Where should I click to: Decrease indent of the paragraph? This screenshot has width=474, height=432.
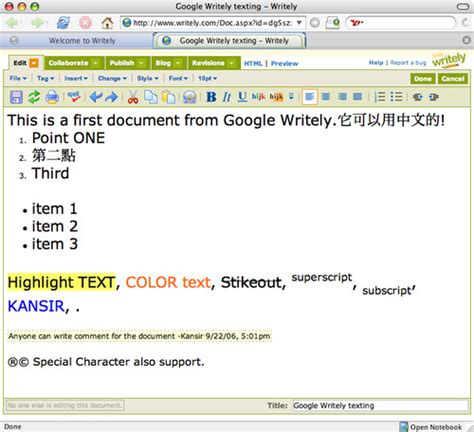(417, 97)
